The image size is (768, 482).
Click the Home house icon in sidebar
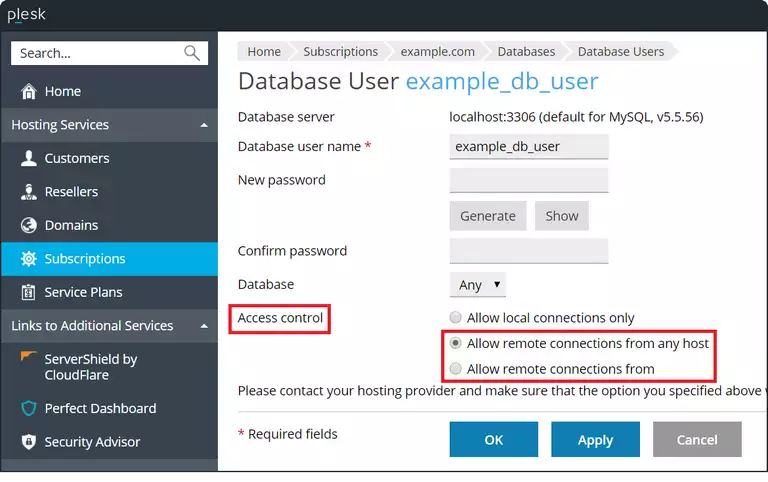tap(28, 91)
